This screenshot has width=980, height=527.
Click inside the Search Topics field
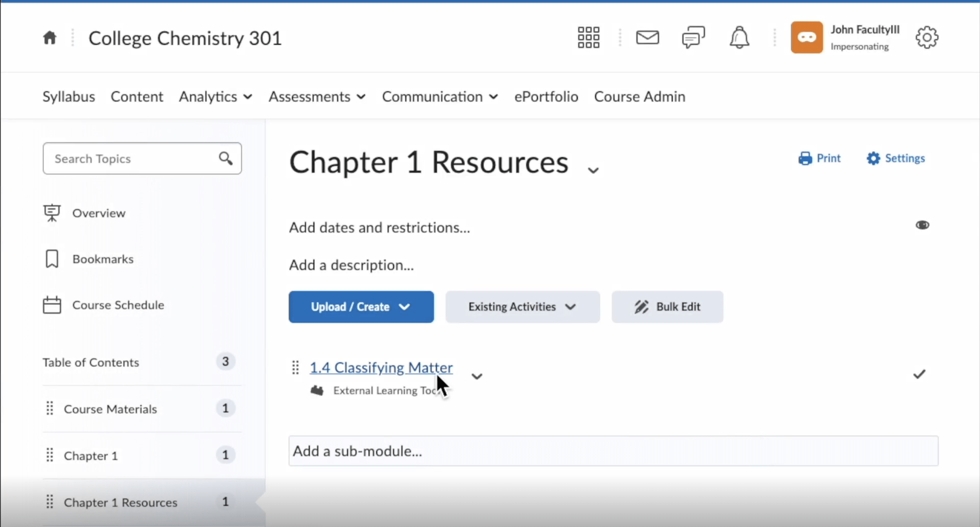tap(130, 158)
